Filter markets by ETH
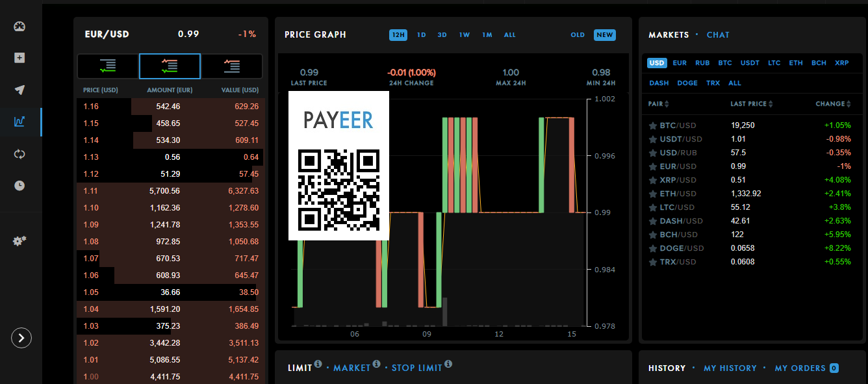The width and height of the screenshot is (868, 384). (x=796, y=63)
